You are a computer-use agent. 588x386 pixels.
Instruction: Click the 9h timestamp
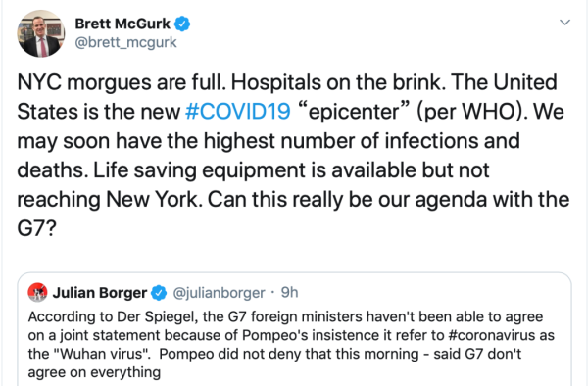[x=289, y=292]
